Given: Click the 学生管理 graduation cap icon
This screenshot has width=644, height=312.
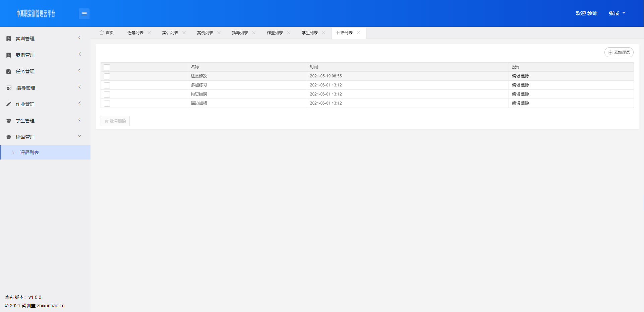Looking at the screenshot, I should pyautogui.click(x=9, y=121).
